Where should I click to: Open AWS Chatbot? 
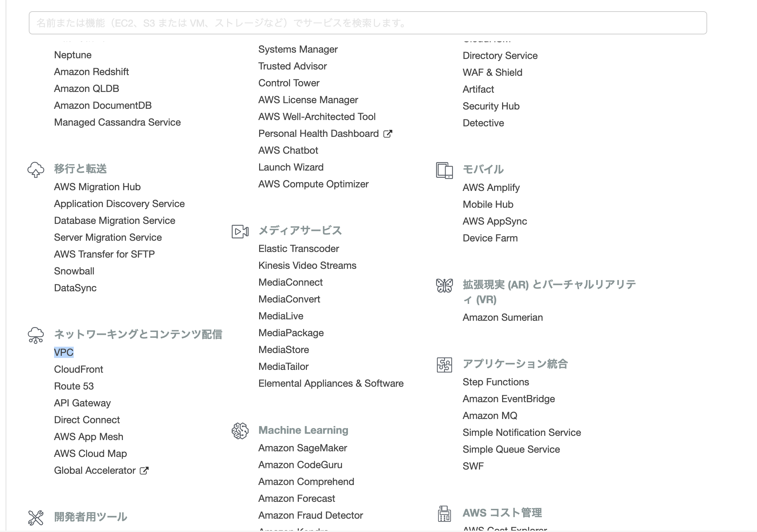coord(288,150)
